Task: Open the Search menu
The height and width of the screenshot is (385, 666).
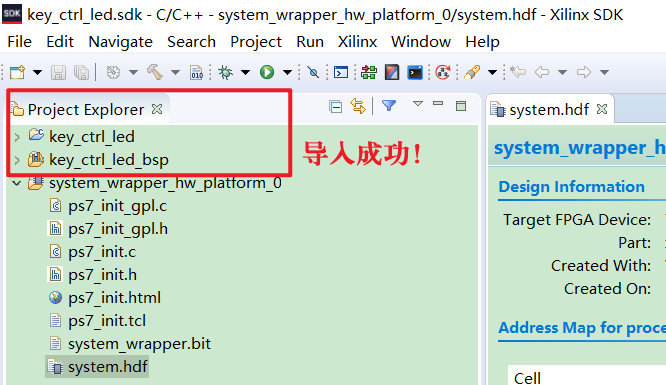Action: 191,42
